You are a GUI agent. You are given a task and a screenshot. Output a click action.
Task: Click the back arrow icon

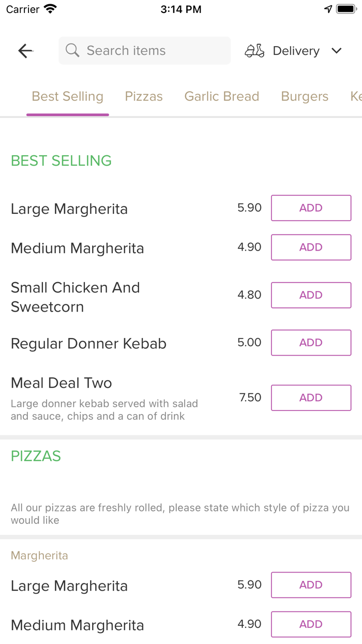(x=24, y=50)
